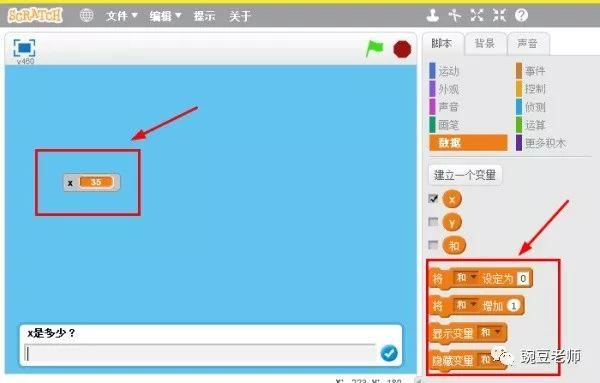Click the answer input field
The height and width of the screenshot is (383, 600).
pyautogui.click(x=201, y=353)
